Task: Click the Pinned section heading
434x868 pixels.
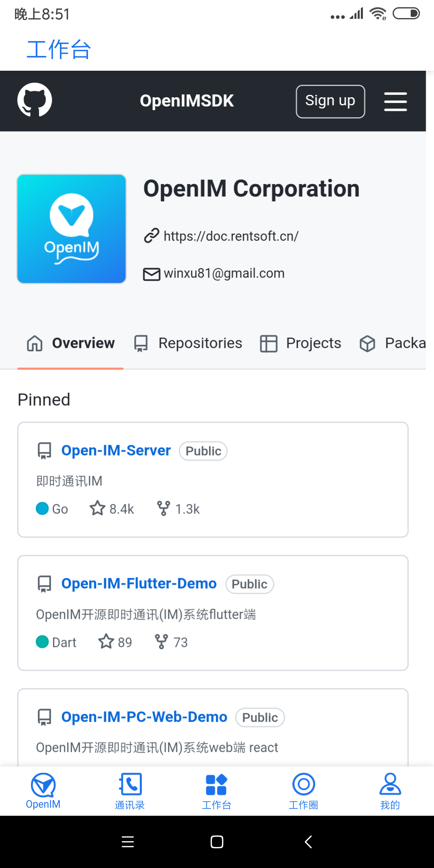Action: point(44,399)
